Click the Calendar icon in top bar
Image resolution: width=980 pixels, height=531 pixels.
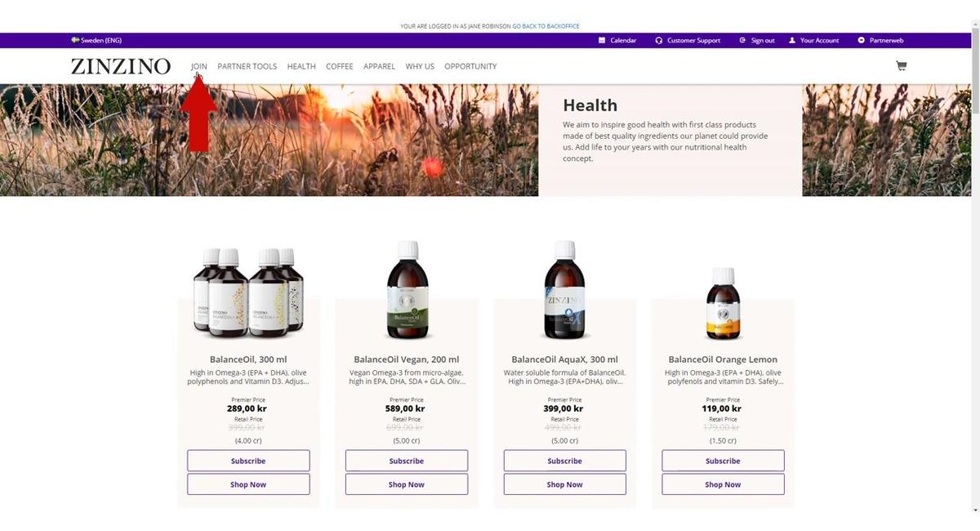(x=602, y=40)
